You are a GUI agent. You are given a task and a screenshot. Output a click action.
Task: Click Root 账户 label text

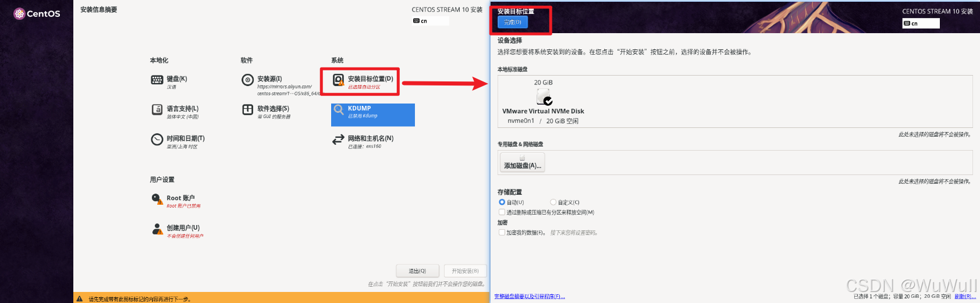point(181,198)
